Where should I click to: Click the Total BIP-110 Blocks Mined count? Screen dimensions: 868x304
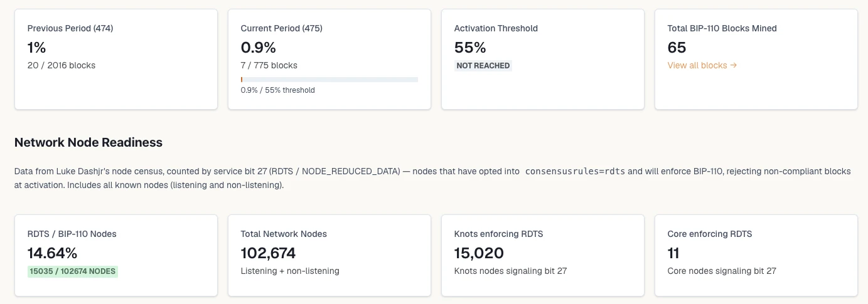coord(677,48)
